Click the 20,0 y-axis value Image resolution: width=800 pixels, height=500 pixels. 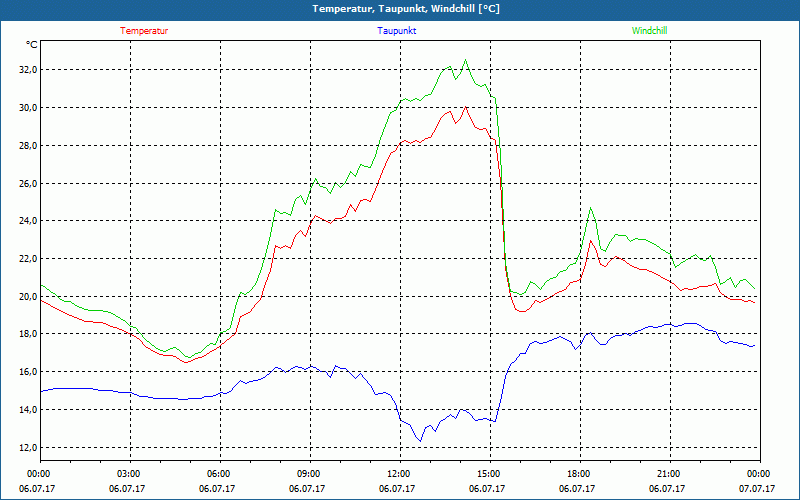click(29, 296)
